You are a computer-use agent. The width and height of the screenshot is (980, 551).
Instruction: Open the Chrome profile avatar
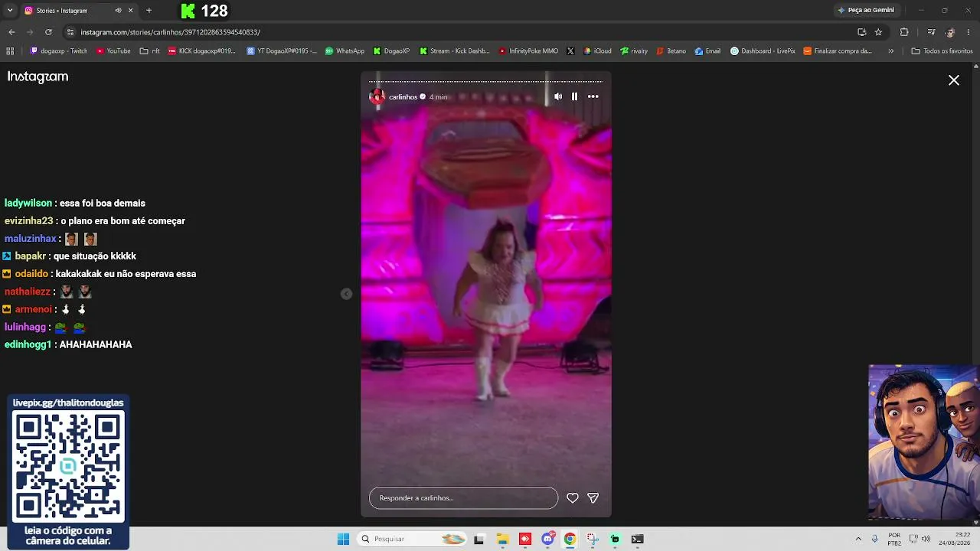(x=950, y=32)
